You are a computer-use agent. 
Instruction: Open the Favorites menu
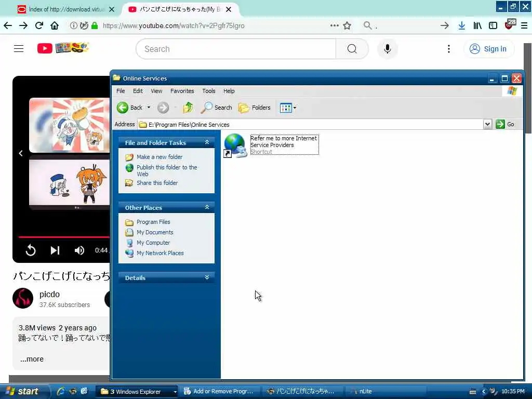182,91
